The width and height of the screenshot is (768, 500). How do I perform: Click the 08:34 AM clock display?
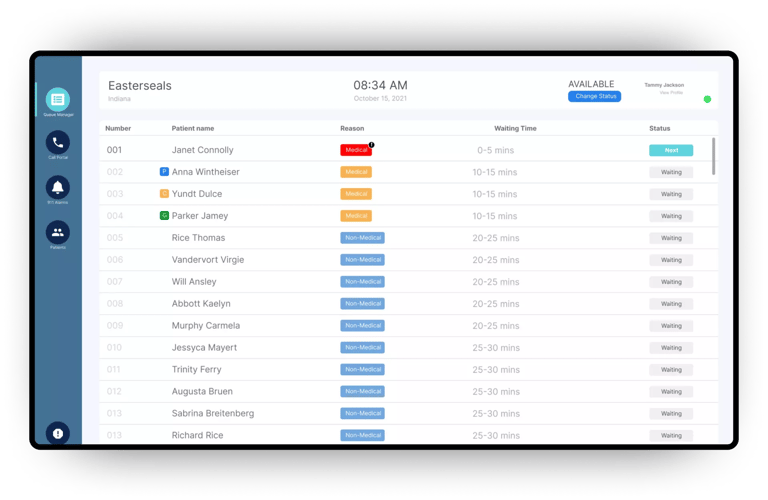(381, 86)
